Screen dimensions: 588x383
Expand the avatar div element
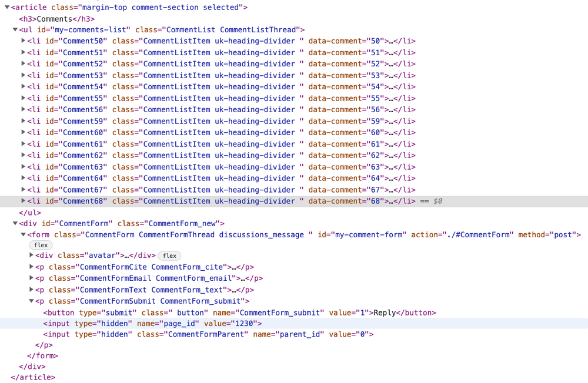32,256
